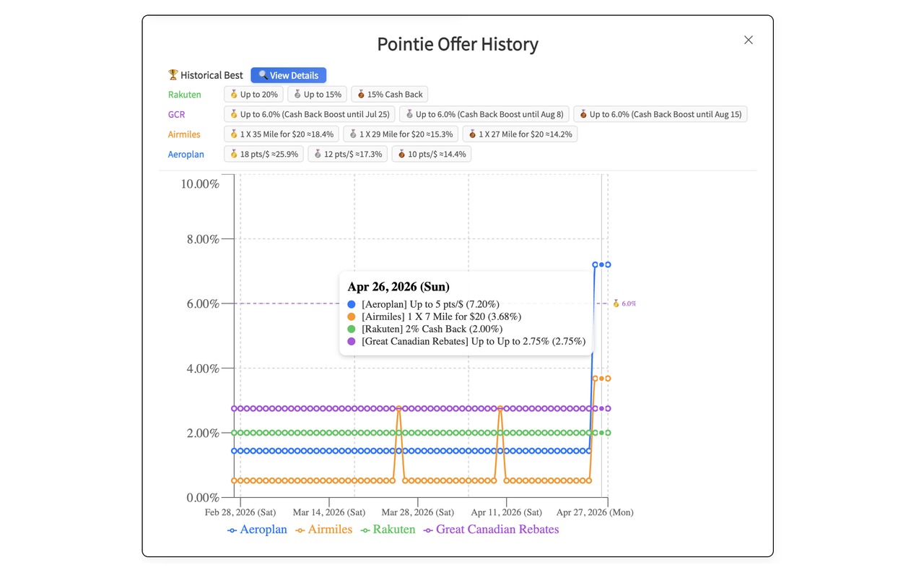The width and height of the screenshot is (924, 578).
Task: Click Airmiles '1 X 27 Mile for $20' badge
Action: point(520,134)
